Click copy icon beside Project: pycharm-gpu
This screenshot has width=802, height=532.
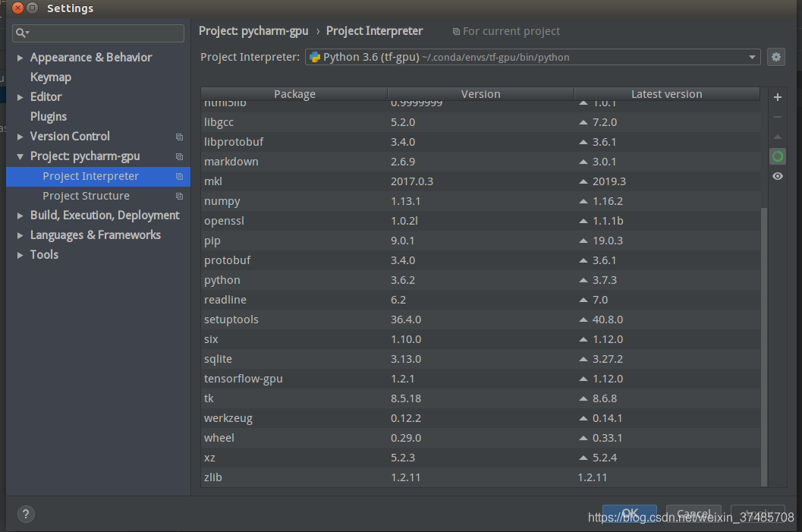[x=179, y=156]
